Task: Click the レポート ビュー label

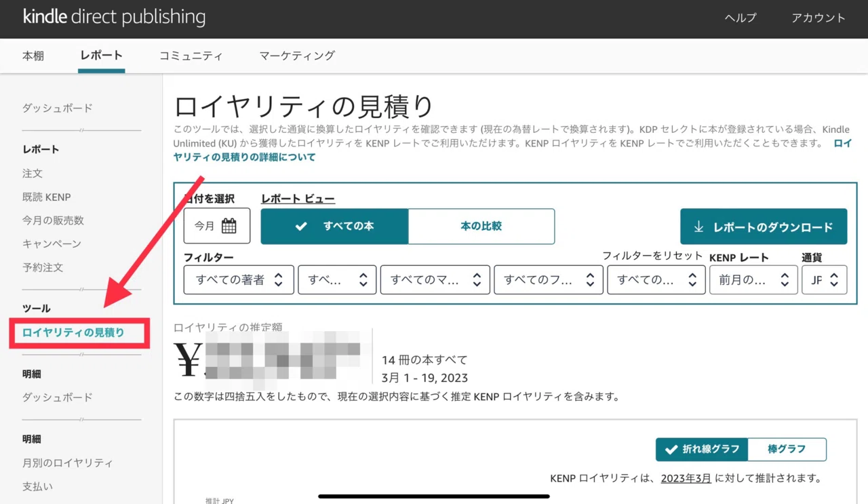Action: point(298,199)
